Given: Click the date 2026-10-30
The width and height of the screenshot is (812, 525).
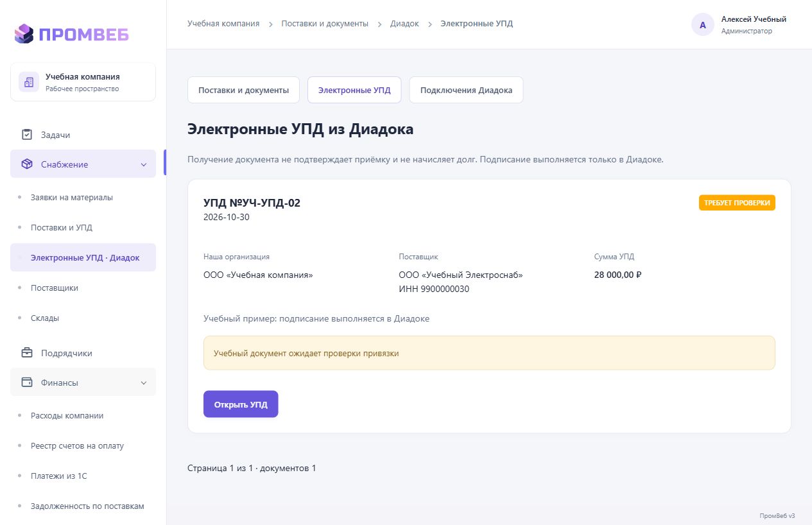Looking at the screenshot, I should click(227, 217).
